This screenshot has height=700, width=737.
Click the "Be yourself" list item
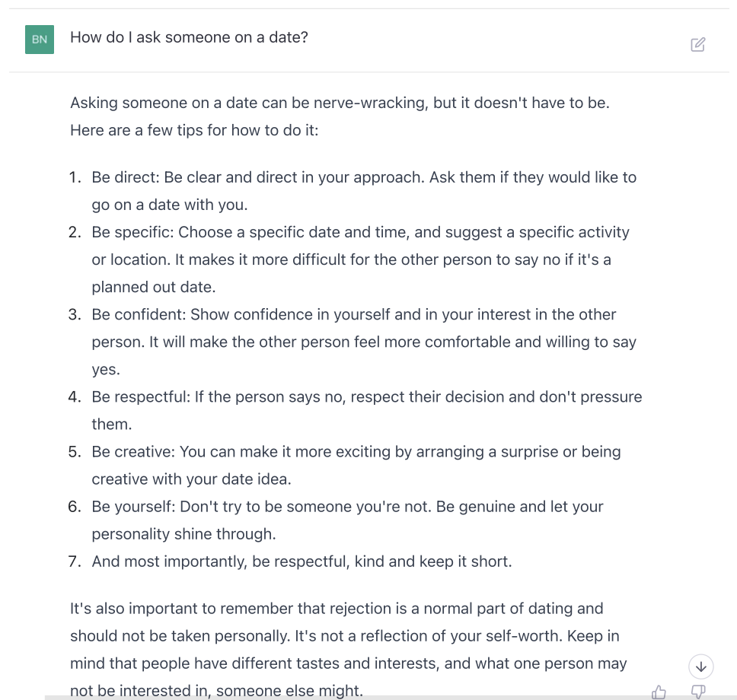[x=347, y=520]
